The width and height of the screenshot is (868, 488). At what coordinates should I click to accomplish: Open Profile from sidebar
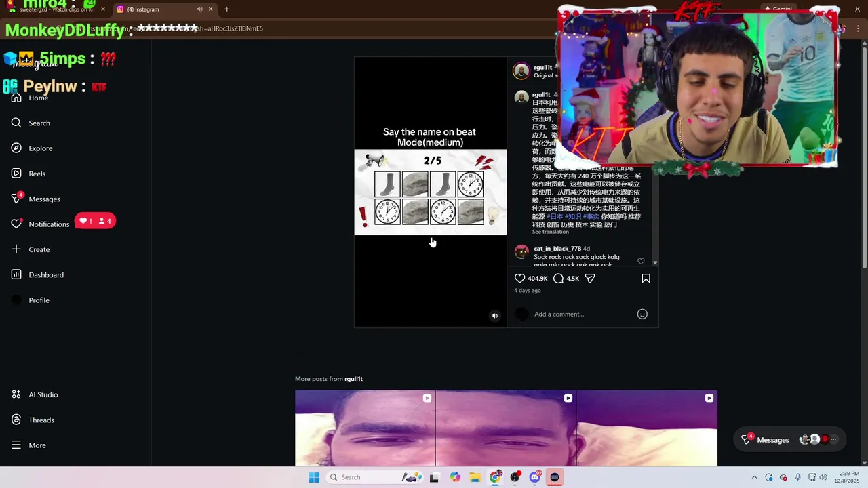pos(30,300)
